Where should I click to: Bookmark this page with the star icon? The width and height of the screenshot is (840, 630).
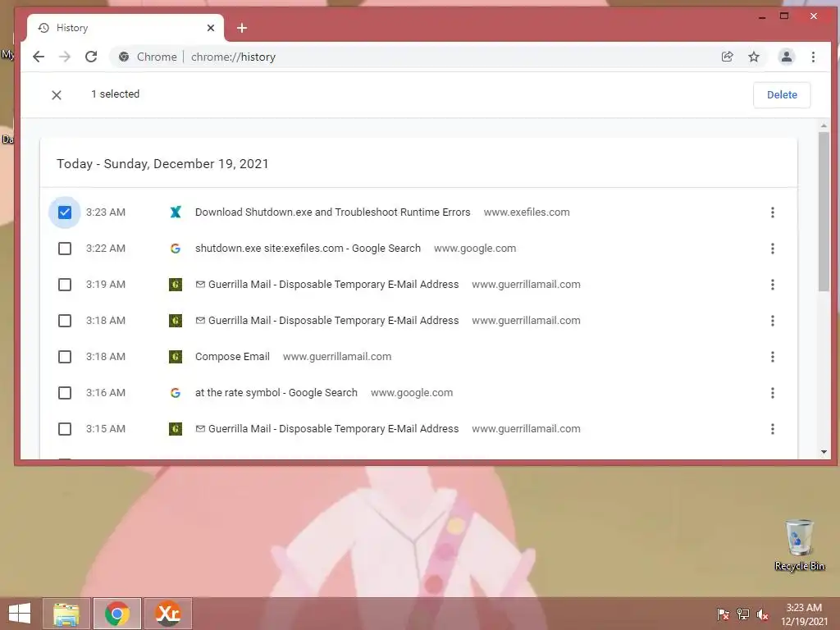coord(754,57)
